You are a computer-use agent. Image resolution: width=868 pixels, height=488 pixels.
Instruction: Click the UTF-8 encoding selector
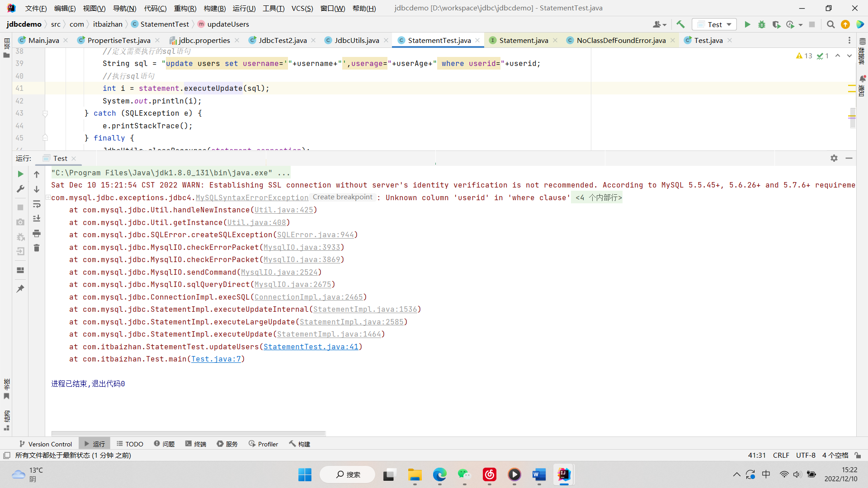tap(806, 455)
